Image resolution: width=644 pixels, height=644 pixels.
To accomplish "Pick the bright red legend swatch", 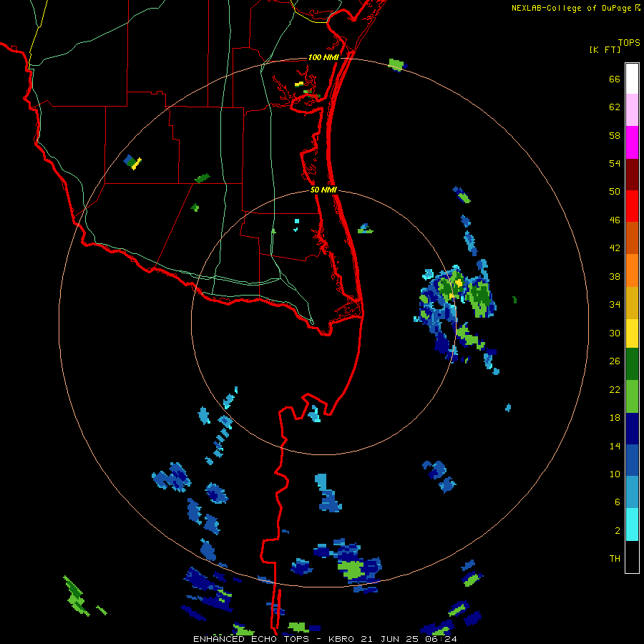I will coord(632,206).
